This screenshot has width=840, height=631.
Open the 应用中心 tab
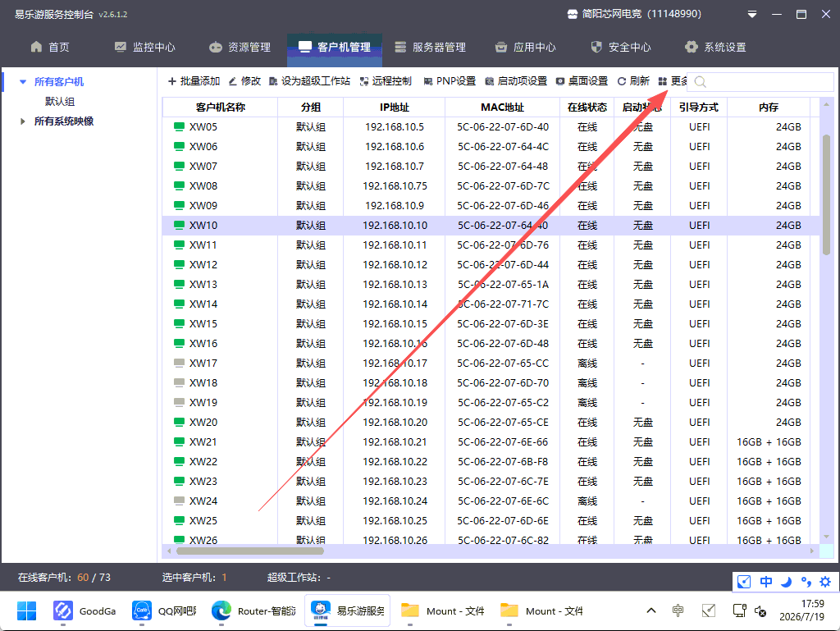point(525,47)
